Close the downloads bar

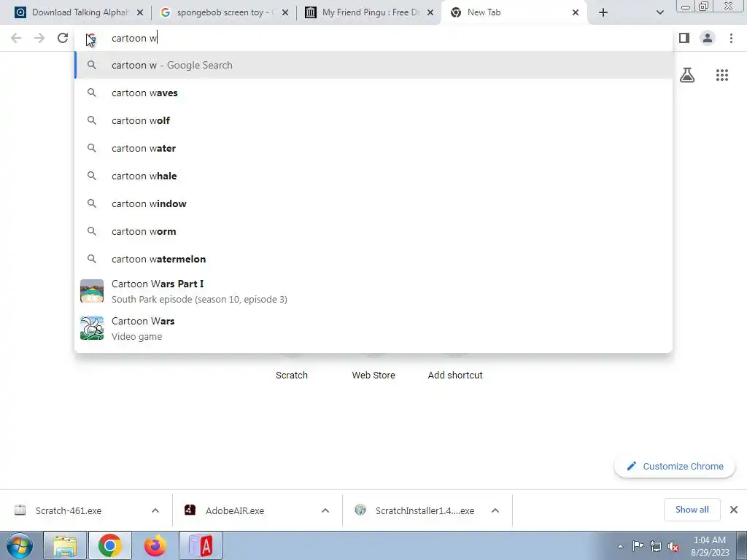pos(734,510)
